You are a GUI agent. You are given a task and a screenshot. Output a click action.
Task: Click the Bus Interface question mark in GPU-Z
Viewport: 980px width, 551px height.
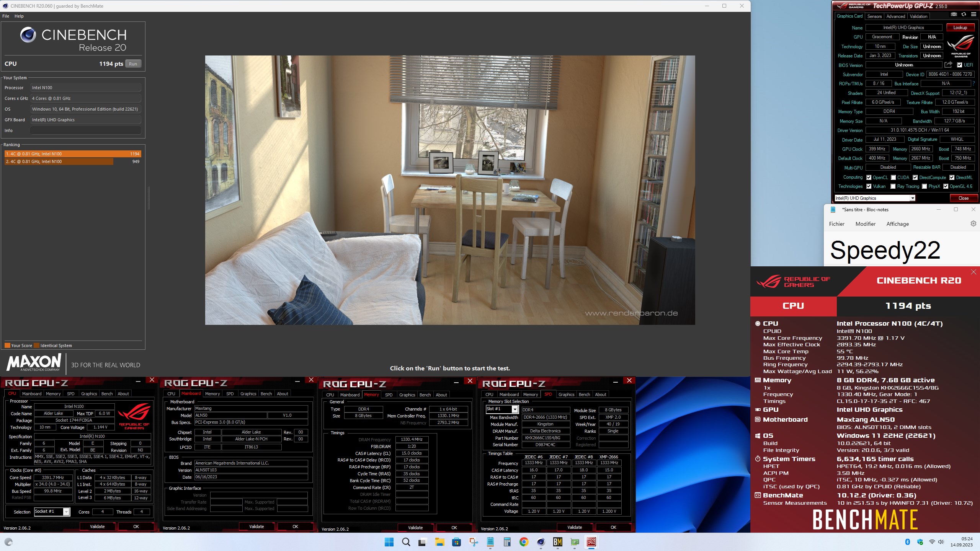pos(973,83)
